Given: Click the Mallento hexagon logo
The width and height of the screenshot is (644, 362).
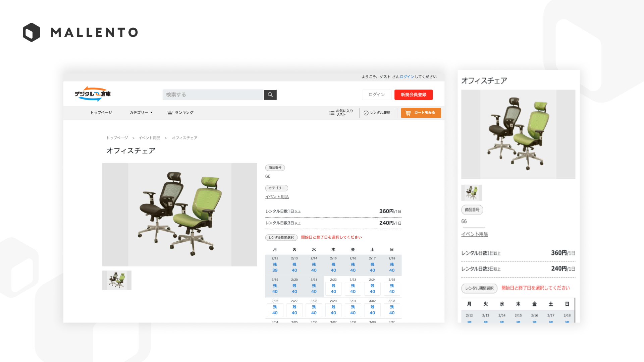Looking at the screenshot, I should click(32, 33).
